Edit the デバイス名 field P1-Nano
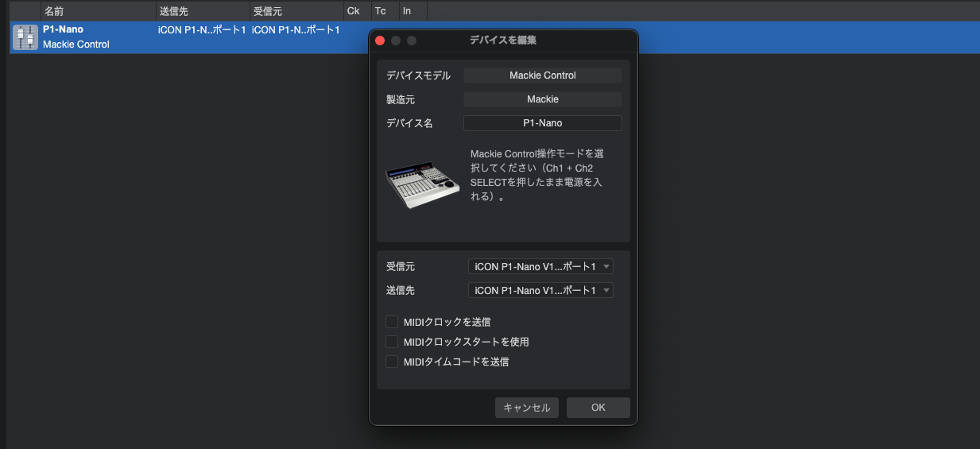Viewport: 980px width, 449px height. 543,123
